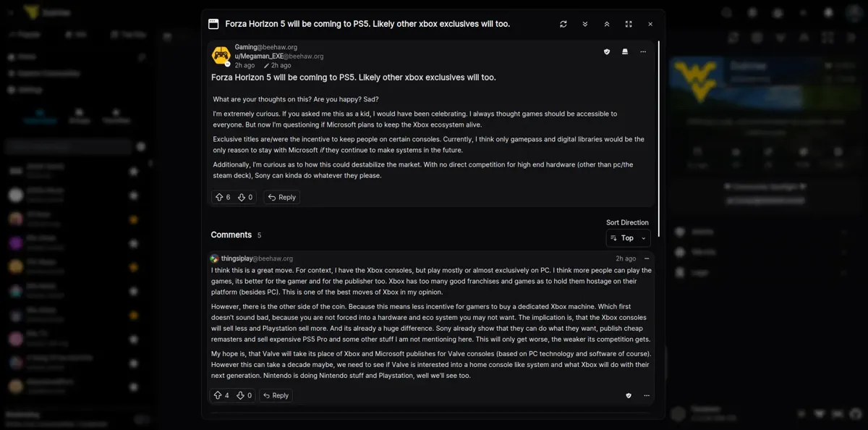Click the shield icon on thingsiplay comment
The height and width of the screenshot is (430, 868).
coord(629,395)
